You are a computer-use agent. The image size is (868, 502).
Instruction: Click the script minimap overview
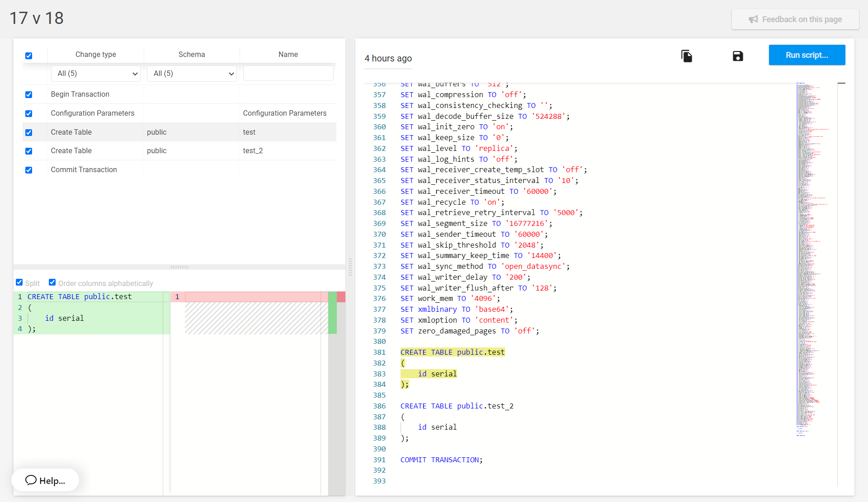tap(809, 258)
